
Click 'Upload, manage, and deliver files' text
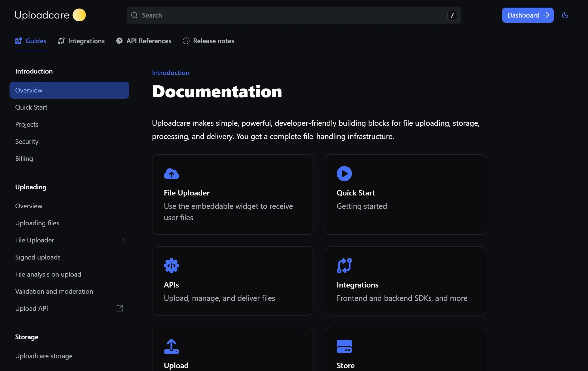(219, 298)
